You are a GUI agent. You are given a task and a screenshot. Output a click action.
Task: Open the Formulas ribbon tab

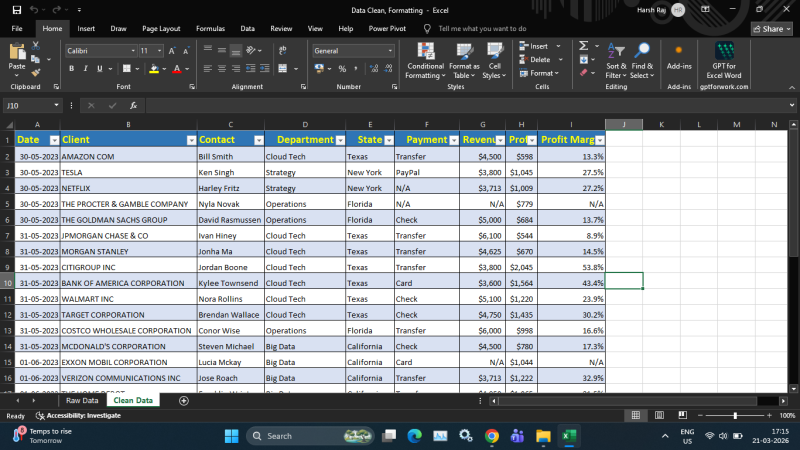(x=210, y=29)
